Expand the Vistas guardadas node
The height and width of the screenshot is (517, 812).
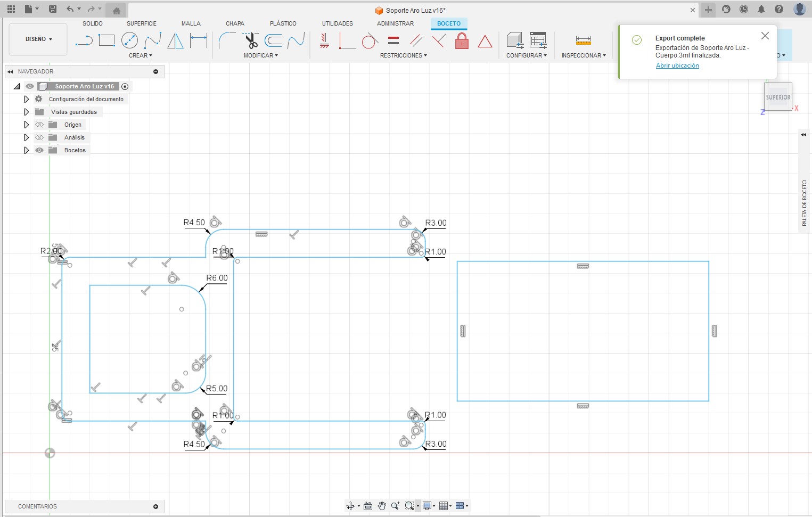point(26,112)
